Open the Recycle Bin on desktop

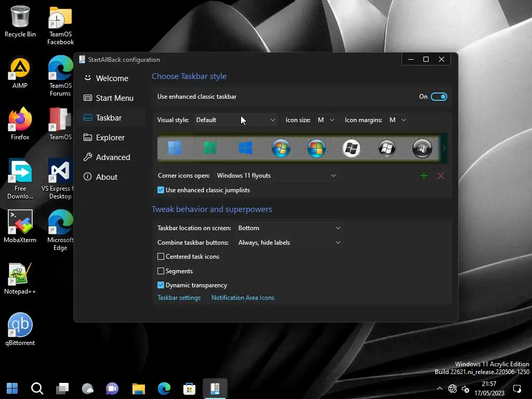[x=20, y=21]
